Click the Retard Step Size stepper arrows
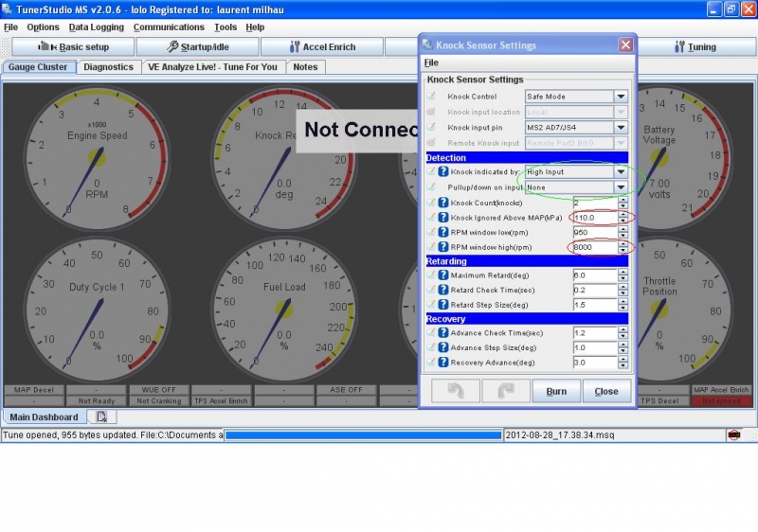Viewport: 758px width, 532px height. [x=623, y=305]
